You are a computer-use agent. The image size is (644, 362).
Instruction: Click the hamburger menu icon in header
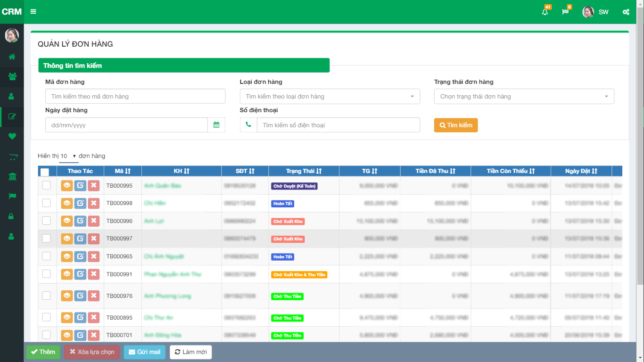pos(33,12)
